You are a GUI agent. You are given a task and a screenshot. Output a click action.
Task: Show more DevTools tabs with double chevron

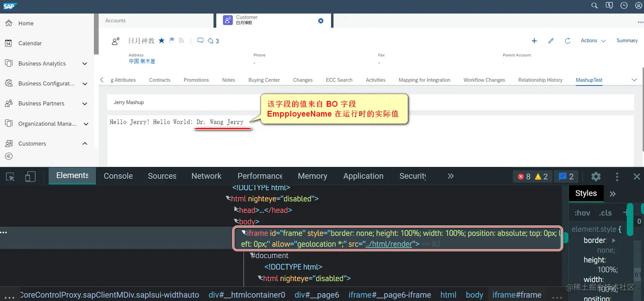pyautogui.click(x=451, y=176)
